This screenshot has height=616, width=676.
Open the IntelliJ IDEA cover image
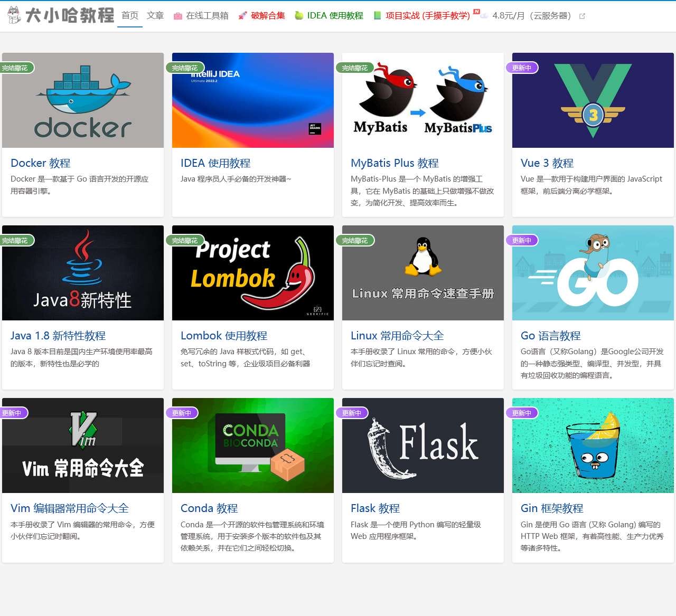click(x=253, y=100)
